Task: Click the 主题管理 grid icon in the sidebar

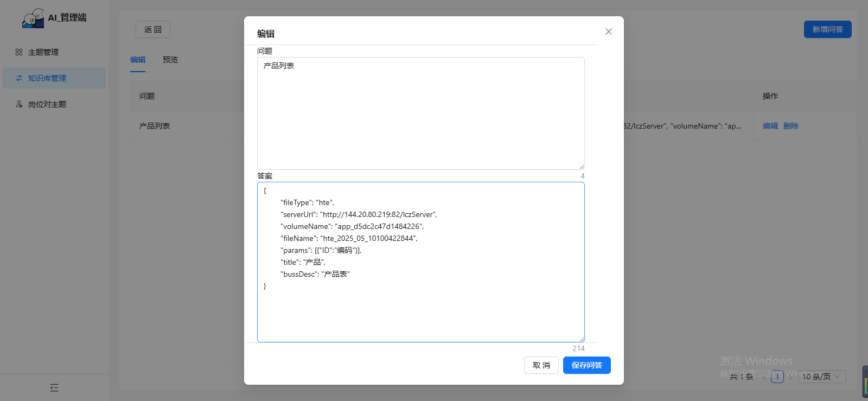Action: pos(19,52)
